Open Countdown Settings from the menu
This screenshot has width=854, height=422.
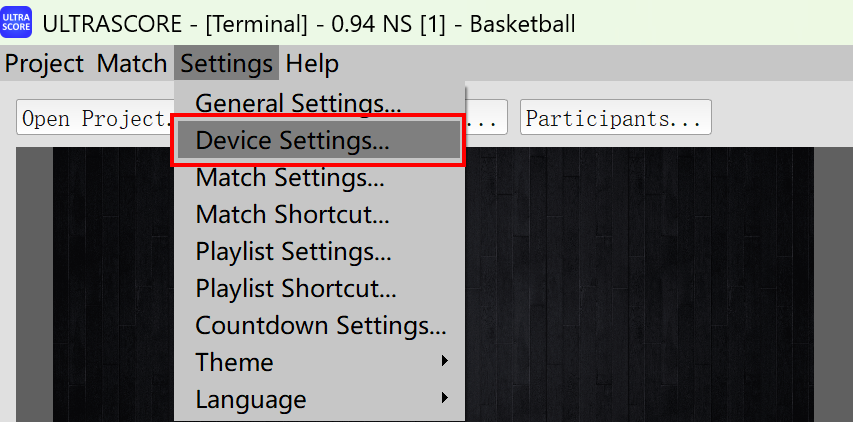(x=320, y=325)
